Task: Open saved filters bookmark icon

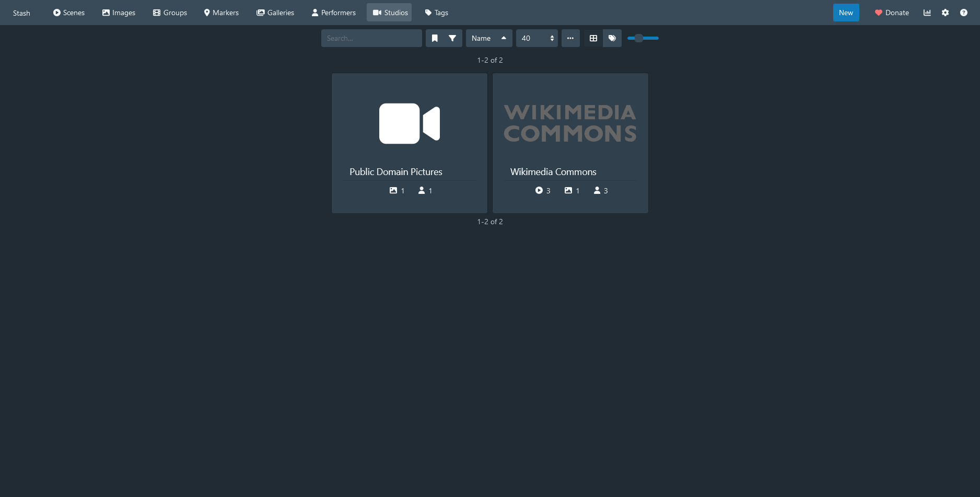Action: click(435, 38)
